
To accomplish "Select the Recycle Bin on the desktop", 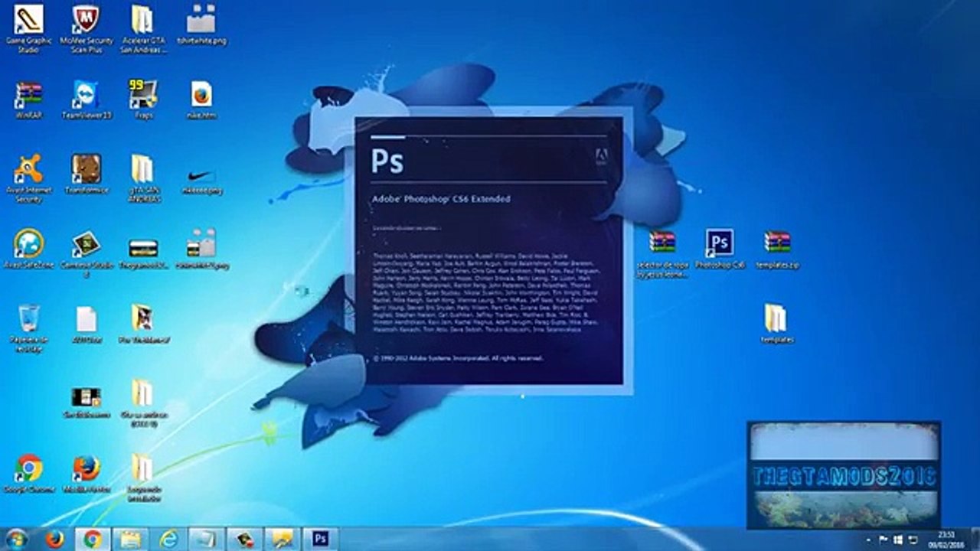I will pos(28,328).
